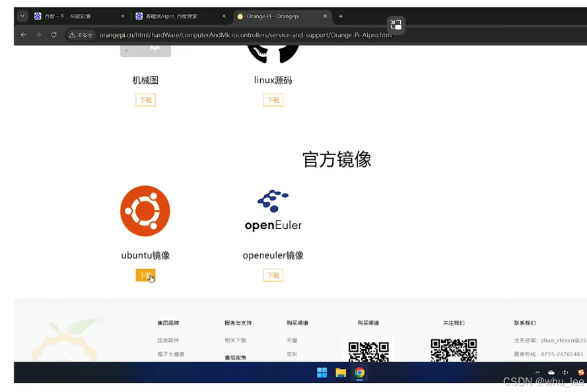
Task: Download the linux源码
Action: point(273,100)
